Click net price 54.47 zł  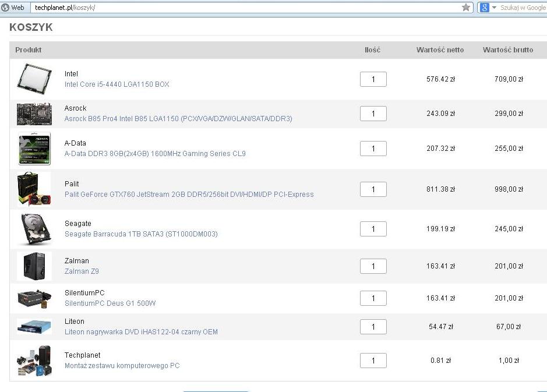coord(440,327)
